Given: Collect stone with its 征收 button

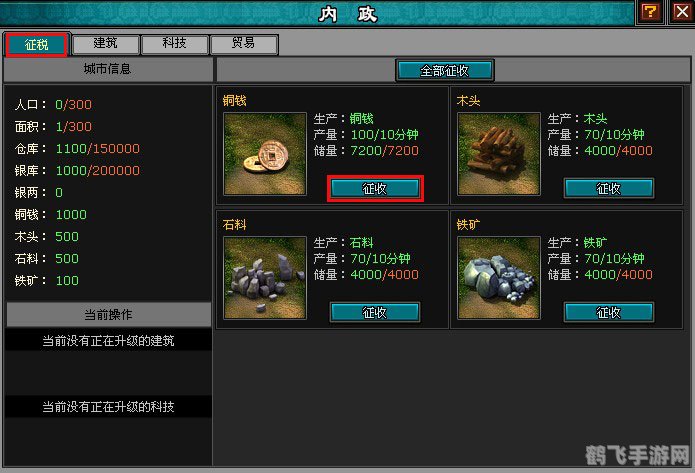Looking at the screenshot, I should coord(375,313).
